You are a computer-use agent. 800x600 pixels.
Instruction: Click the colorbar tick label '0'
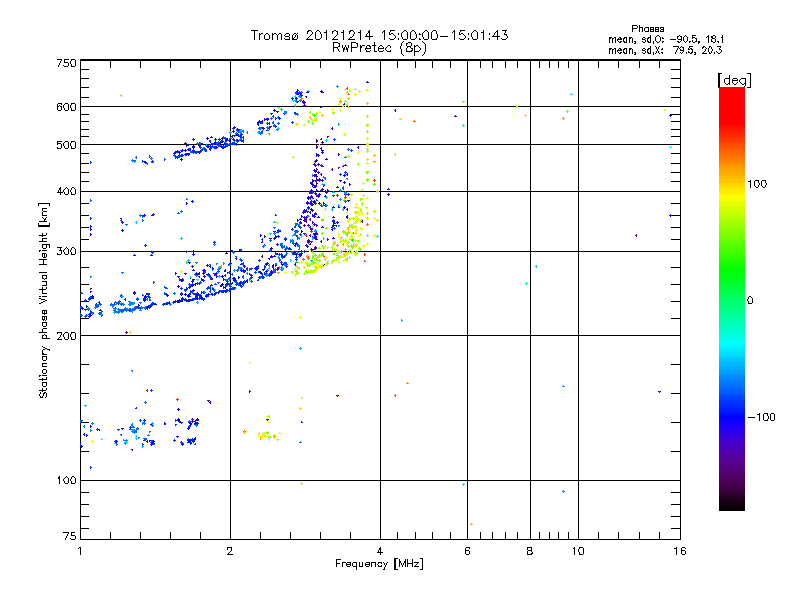pos(750,300)
